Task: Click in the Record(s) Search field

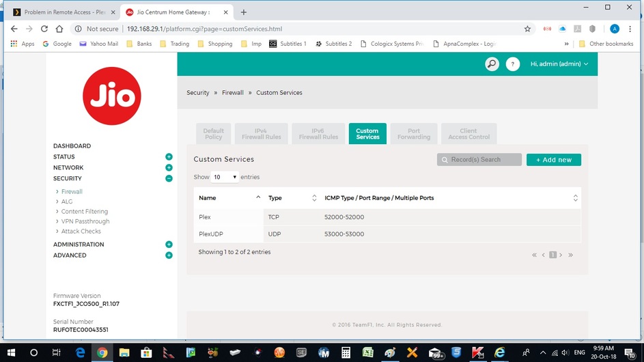Action: coord(479,160)
